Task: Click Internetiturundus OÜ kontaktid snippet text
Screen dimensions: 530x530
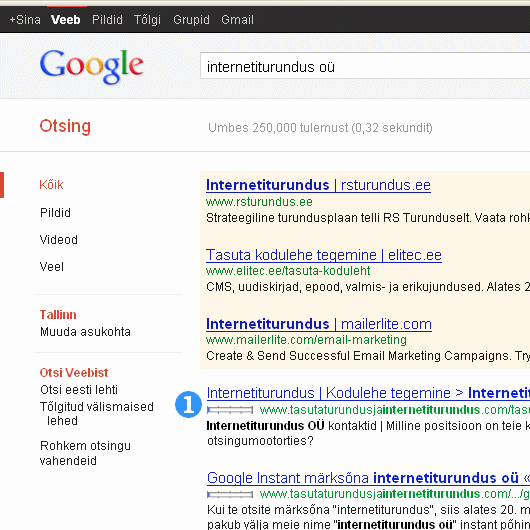Action: tap(368, 433)
